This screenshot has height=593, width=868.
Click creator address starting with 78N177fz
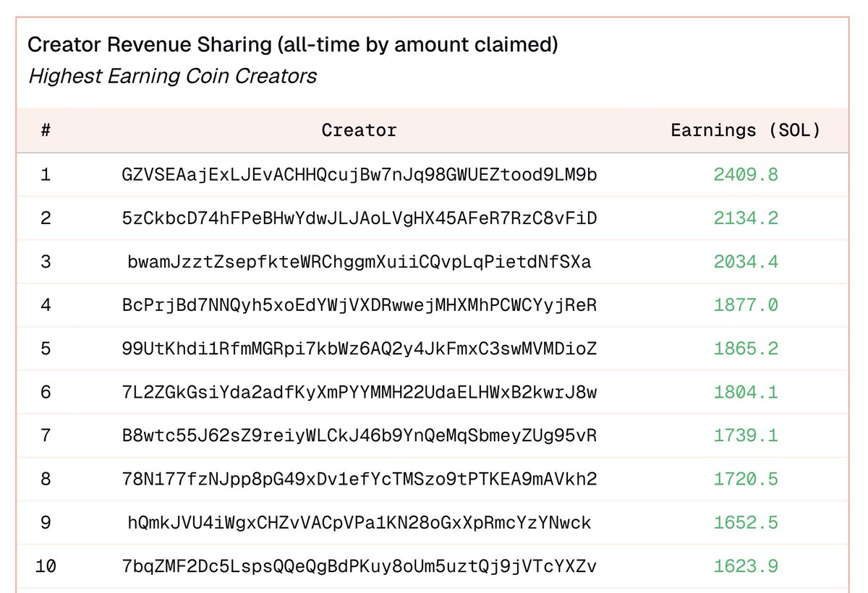point(359,479)
